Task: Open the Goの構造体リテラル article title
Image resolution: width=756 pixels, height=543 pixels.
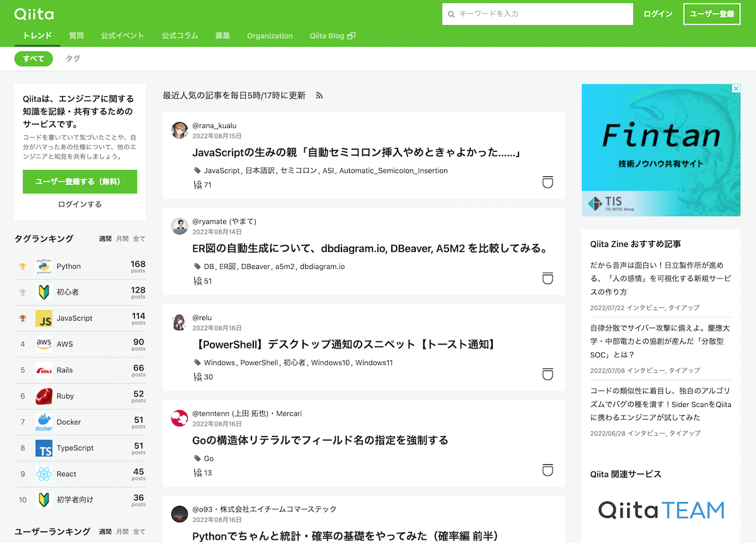Action: point(320,440)
